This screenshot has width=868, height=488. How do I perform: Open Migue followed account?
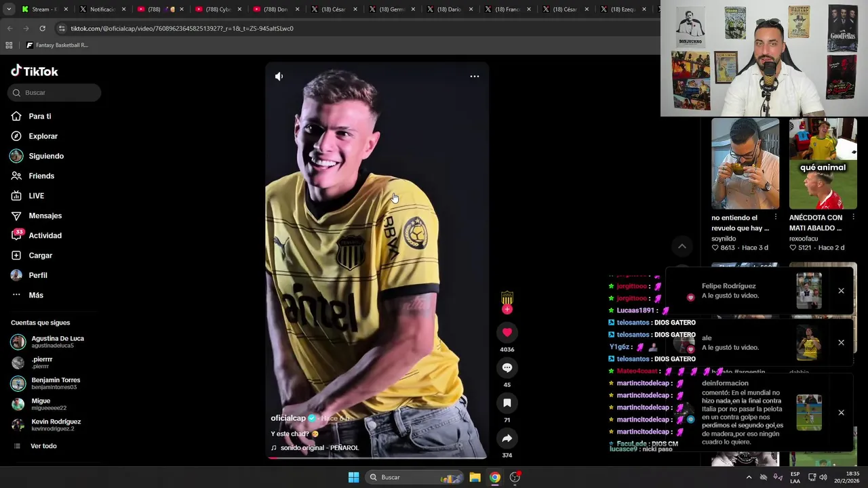(39, 404)
